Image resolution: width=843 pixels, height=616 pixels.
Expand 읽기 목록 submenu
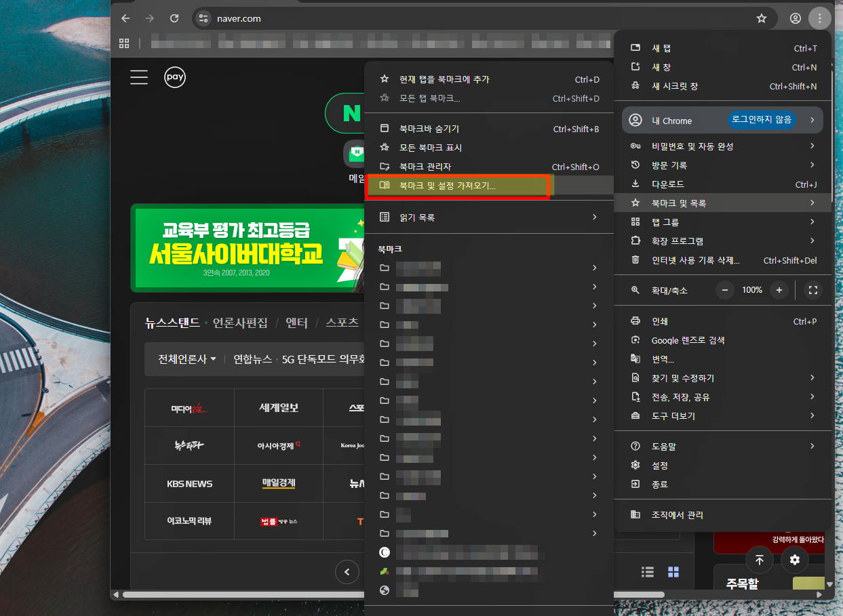[x=489, y=218]
